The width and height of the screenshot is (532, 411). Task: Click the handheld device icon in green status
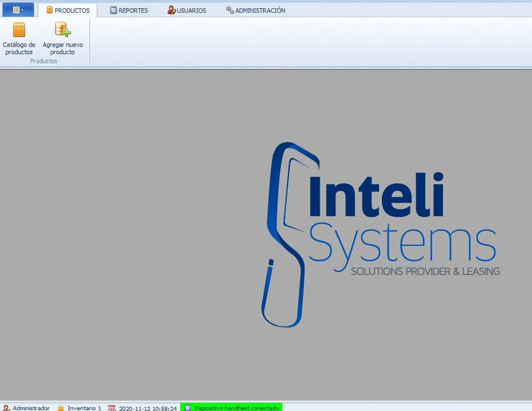click(x=188, y=408)
